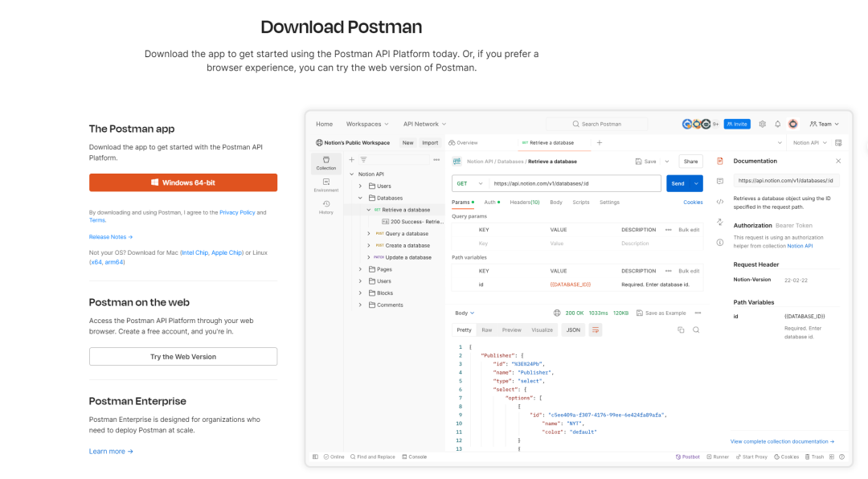
Task: Open the History sidebar icon
Action: (x=326, y=207)
